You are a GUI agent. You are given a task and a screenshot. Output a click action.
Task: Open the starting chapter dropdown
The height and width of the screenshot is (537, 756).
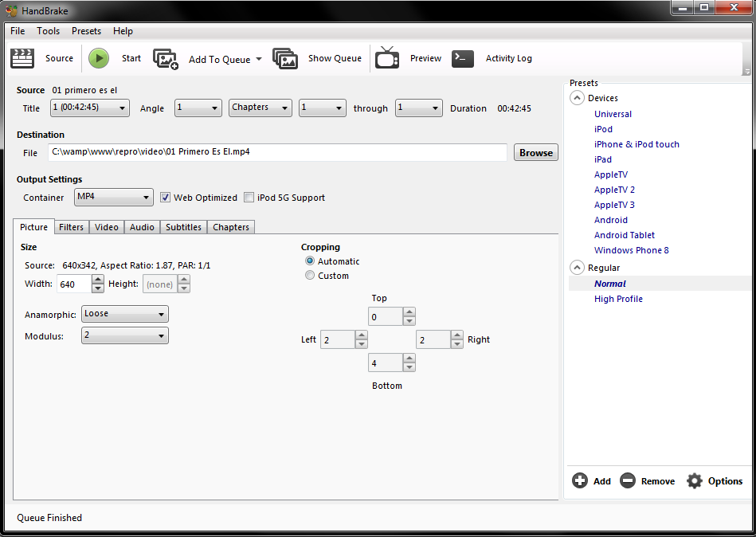pyautogui.click(x=323, y=108)
